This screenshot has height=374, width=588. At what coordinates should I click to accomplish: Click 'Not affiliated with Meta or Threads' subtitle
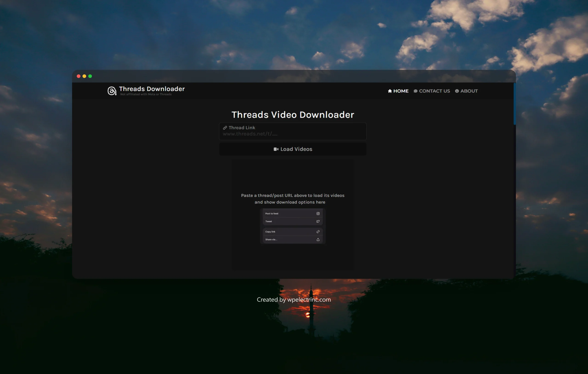pyautogui.click(x=146, y=94)
